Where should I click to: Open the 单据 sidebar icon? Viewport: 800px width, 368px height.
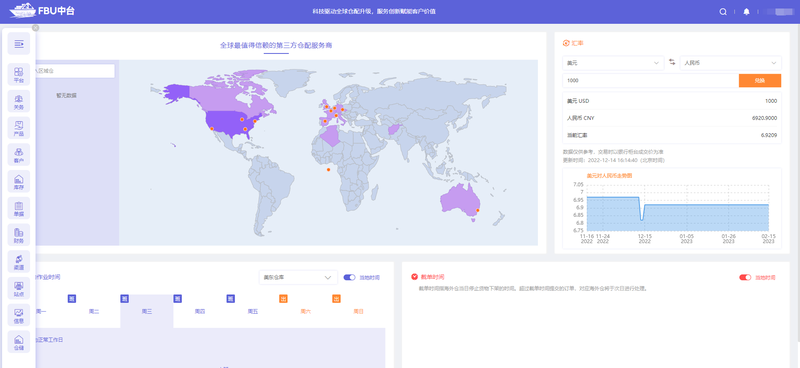click(19, 208)
